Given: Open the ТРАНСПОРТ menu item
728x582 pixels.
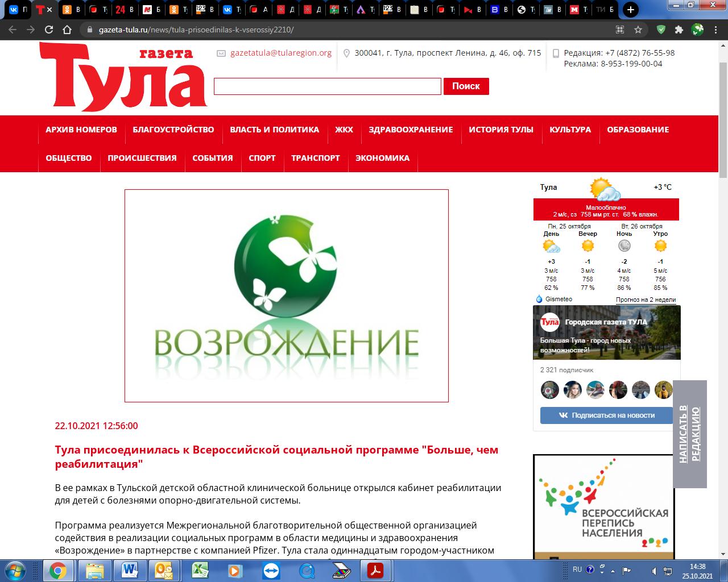Looking at the screenshot, I should click(316, 158).
